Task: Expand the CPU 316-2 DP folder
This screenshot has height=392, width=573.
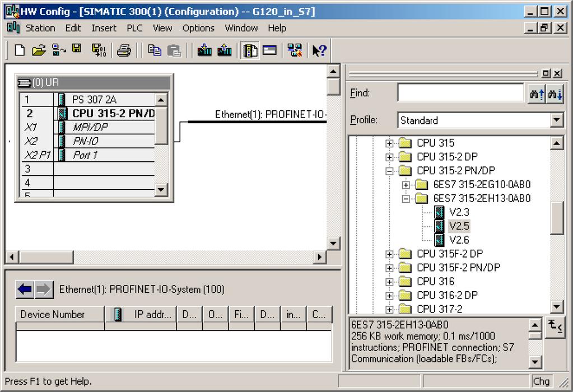Action: point(389,296)
